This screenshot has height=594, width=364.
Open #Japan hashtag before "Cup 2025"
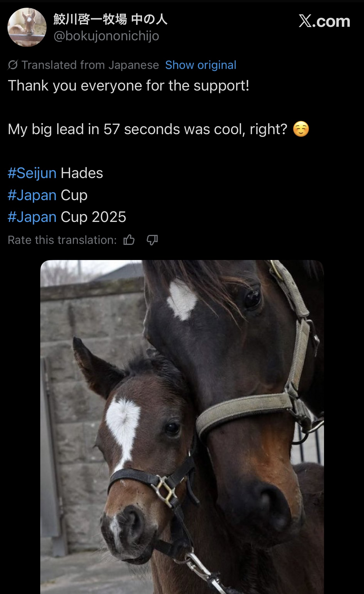pyautogui.click(x=32, y=217)
